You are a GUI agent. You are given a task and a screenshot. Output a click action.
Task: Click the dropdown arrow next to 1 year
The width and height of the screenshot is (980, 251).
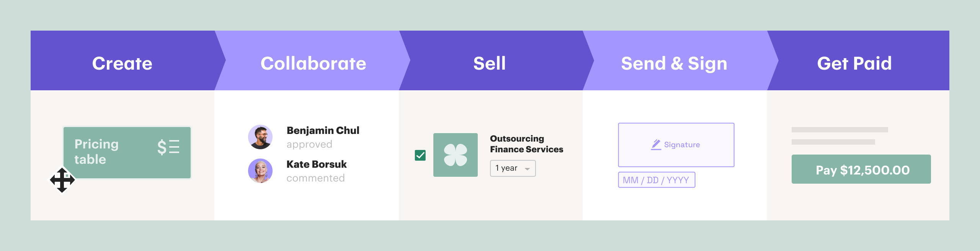click(x=527, y=169)
